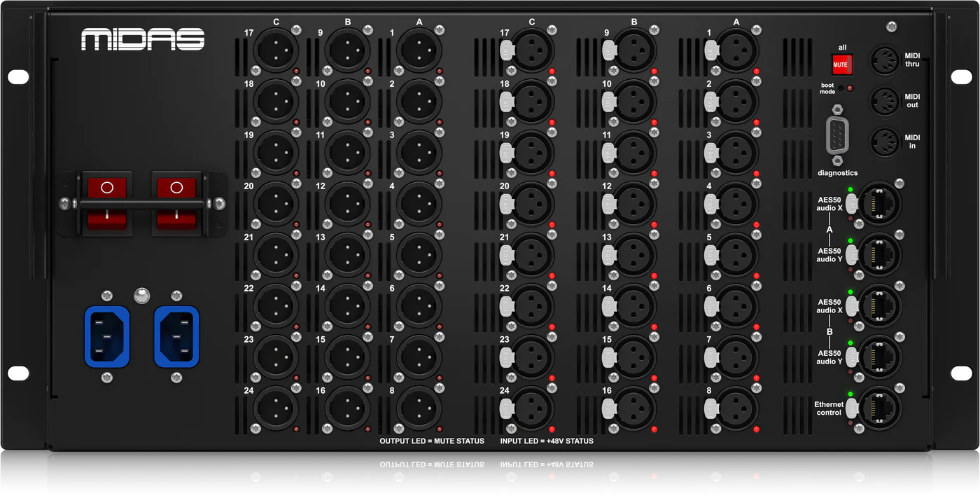
Task: Click the Ethernet control port
Action: (880, 408)
